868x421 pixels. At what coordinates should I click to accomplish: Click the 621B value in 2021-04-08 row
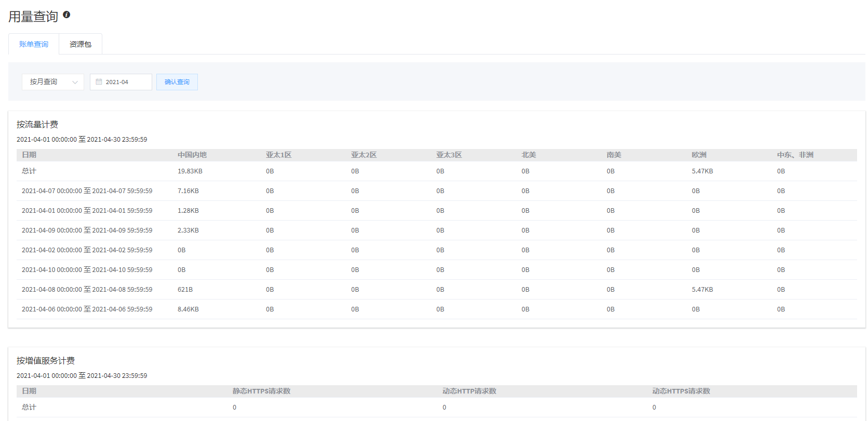click(185, 290)
